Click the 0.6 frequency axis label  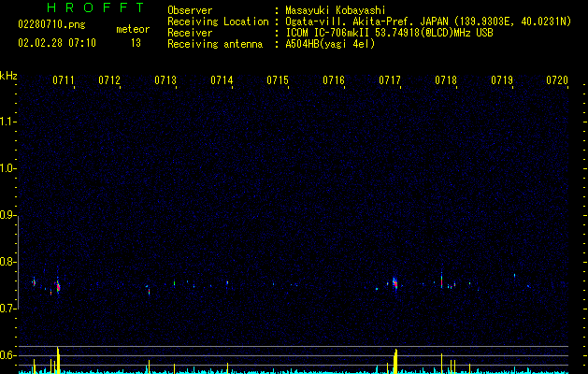8,355
